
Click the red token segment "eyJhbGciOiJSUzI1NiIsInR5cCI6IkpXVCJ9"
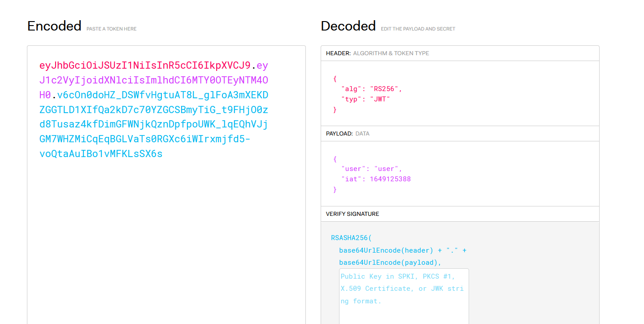click(x=145, y=66)
